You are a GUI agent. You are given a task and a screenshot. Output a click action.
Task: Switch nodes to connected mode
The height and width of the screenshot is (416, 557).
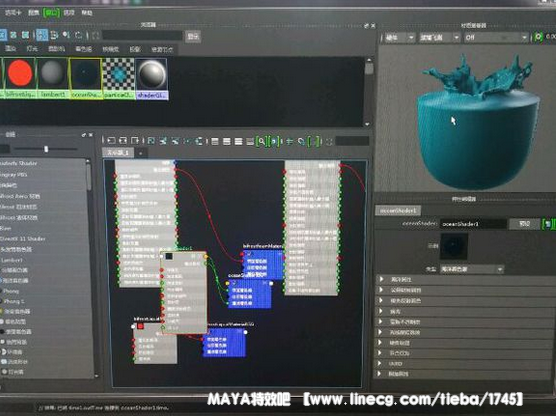(227, 141)
